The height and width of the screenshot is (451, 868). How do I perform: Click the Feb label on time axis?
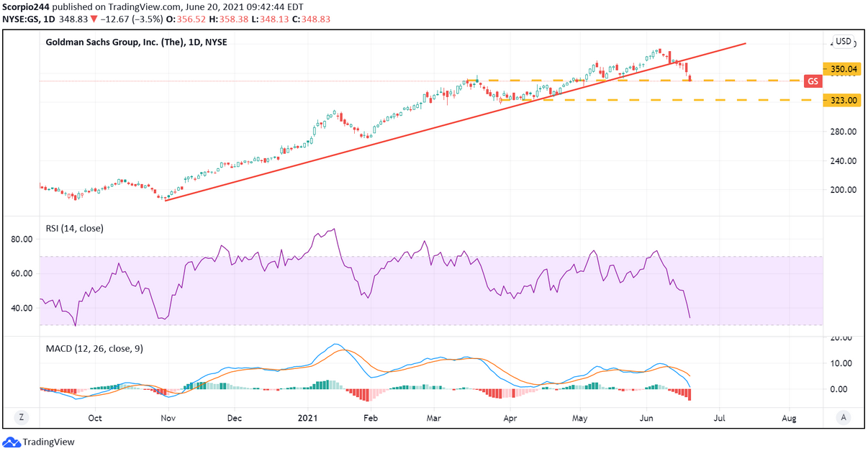370,417
